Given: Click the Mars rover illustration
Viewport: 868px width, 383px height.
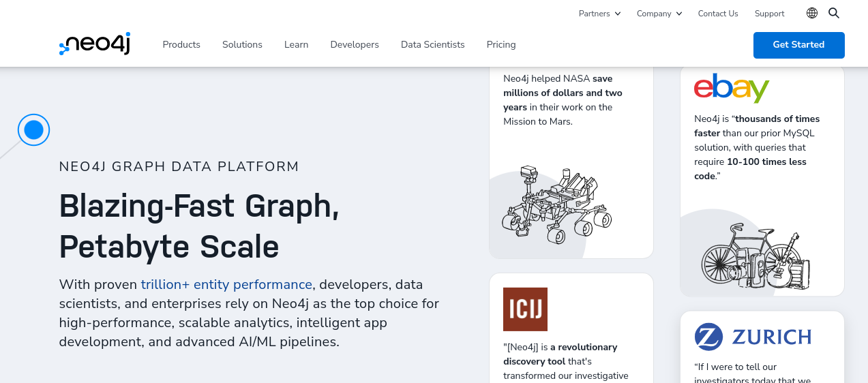Looking at the screenshot, I should coord(556,205).
